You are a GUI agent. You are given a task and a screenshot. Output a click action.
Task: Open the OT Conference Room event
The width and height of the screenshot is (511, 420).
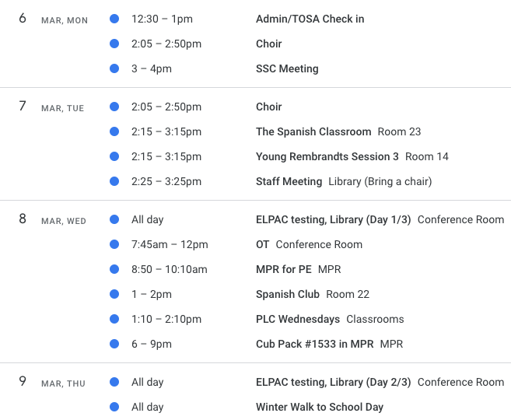[309, 244]
